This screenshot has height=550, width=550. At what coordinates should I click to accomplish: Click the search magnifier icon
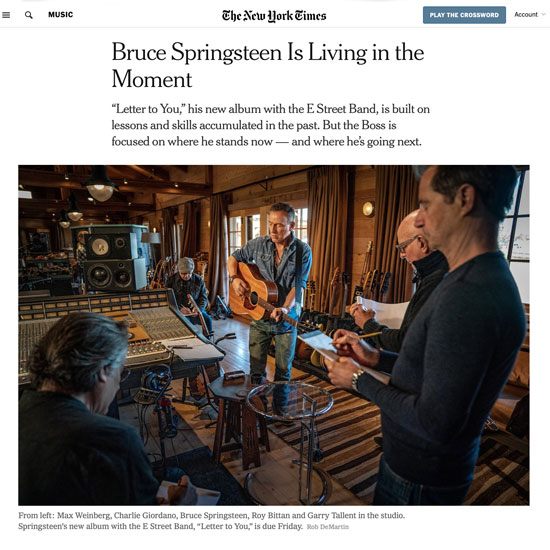pyautogui.click(x=29, y=15)
